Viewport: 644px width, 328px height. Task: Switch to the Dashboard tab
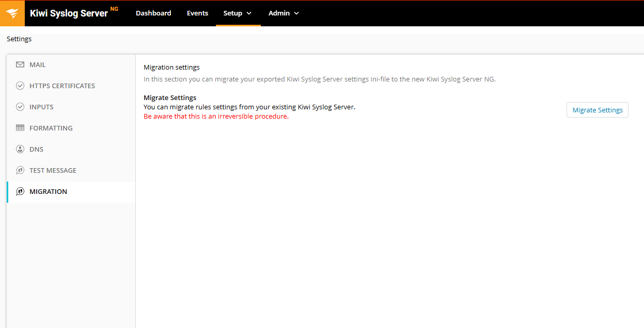pos(153,13)
